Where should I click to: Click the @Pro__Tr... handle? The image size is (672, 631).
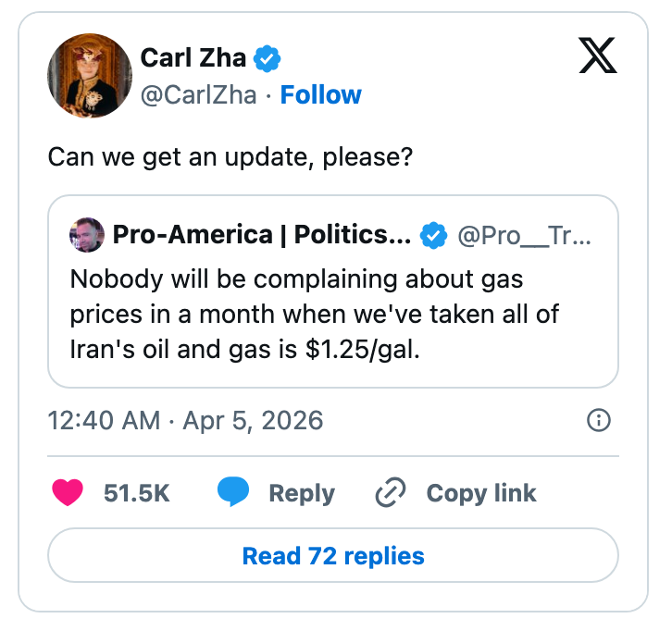click(x=524, y=235)
